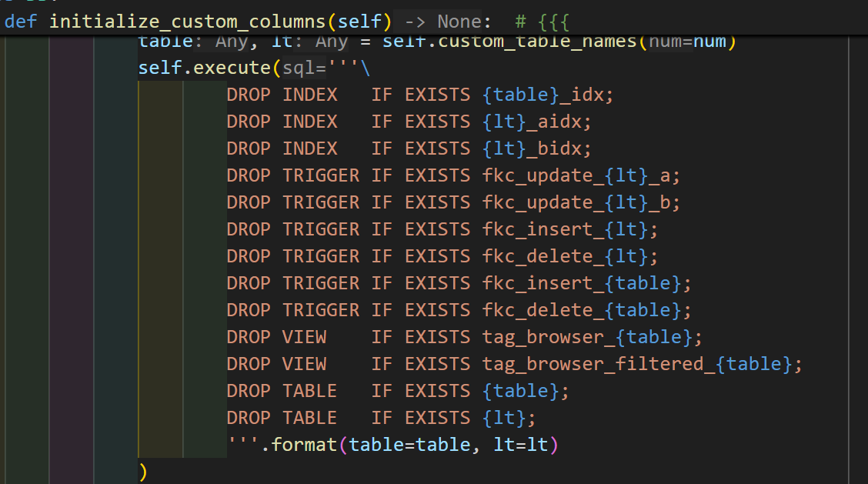
Task: Place cursor at fkc_update_{lt}_a trigger
Action: tap(581, 175)
